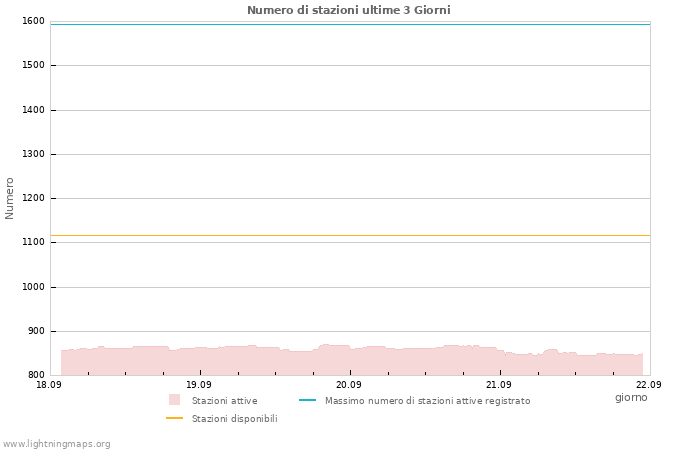This screenshot has height=450, width=700.
Task: Click the 20.09 date axis label
Action: (x=349, y=384)
